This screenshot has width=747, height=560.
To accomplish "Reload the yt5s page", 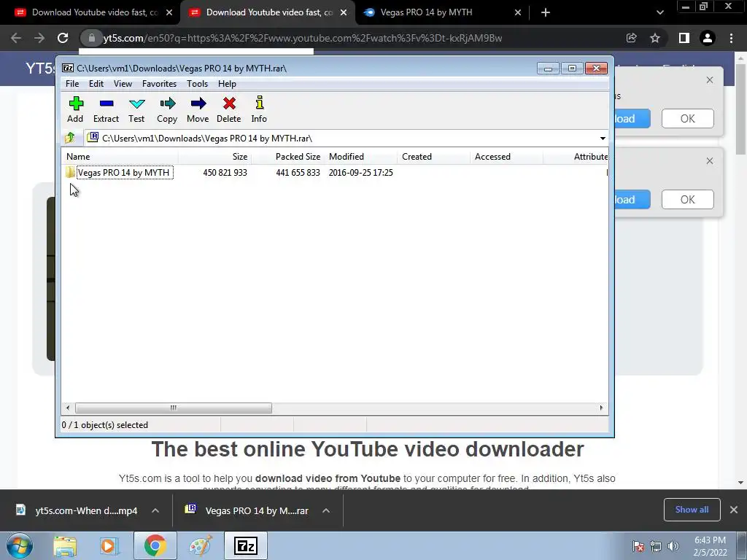I will click(x=63, y=38).
